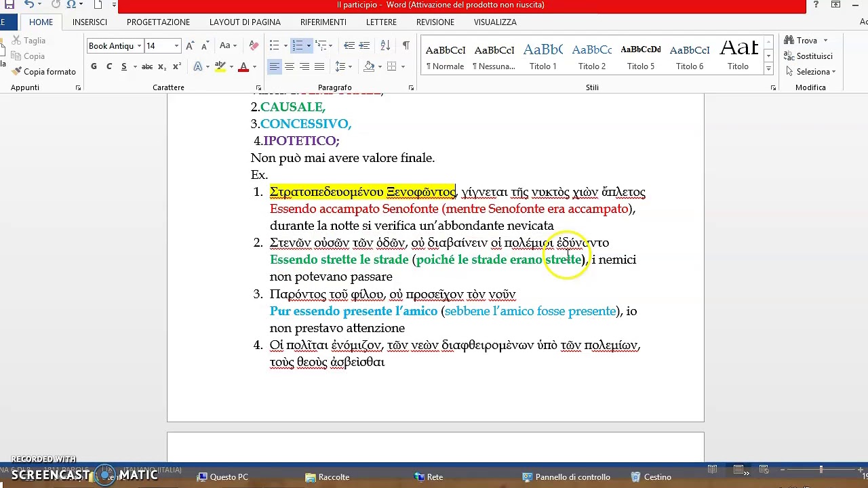Apply Titolo 2 style
Viewport: 868px width, 488px height.
click(591, 56)
